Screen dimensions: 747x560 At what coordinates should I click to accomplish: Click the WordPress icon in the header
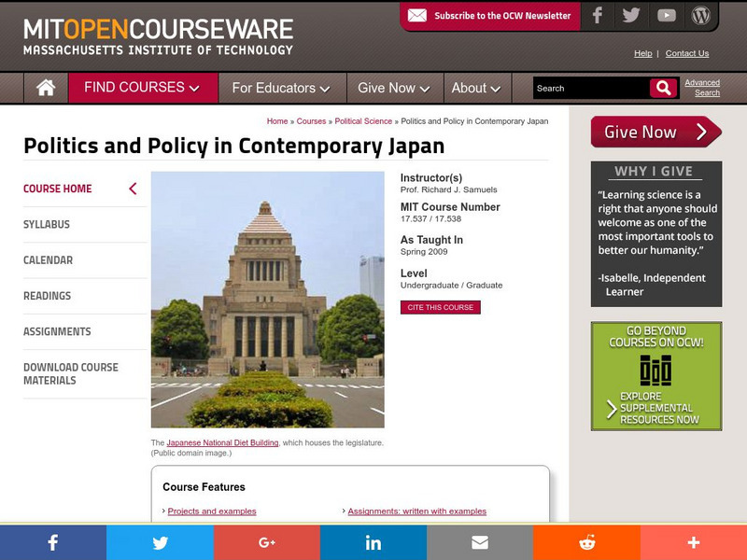[x=702, y=15]
